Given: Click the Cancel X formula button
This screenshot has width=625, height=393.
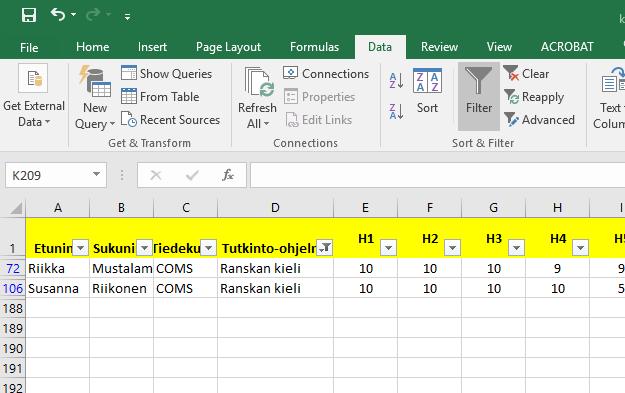Looking at the screenshot, I should [156, 175].
